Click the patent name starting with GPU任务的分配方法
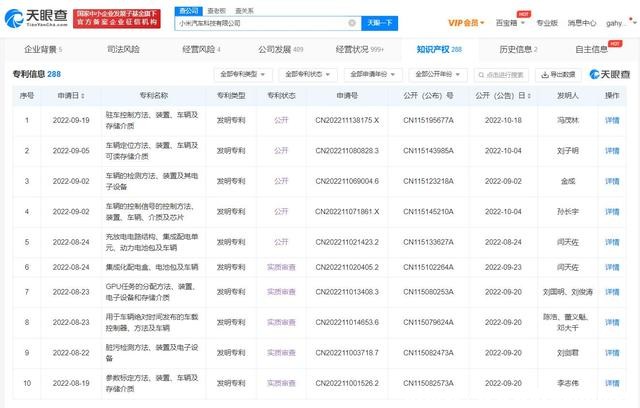Viewport: 640px width, 408px height. click(151, 292)
